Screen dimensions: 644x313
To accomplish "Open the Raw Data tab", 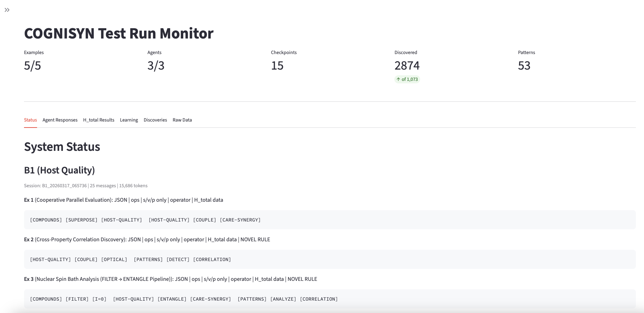I will pyautogui.click(x=182, y=120).
